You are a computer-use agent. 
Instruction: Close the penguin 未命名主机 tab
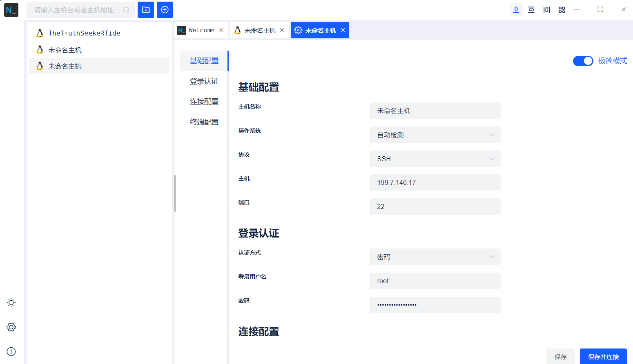point(282,30)
